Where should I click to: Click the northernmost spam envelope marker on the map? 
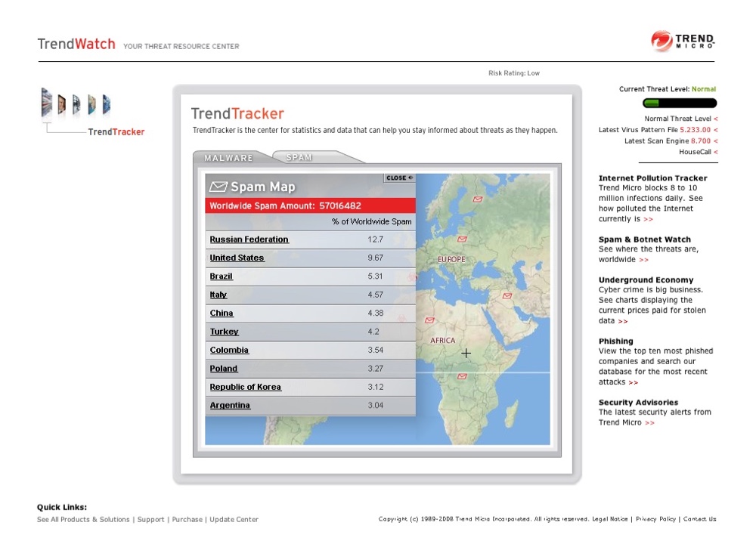[x=477, y=199]
